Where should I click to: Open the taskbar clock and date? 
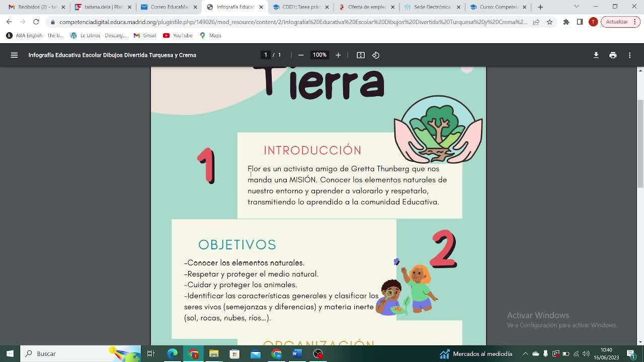click(606, 353)
